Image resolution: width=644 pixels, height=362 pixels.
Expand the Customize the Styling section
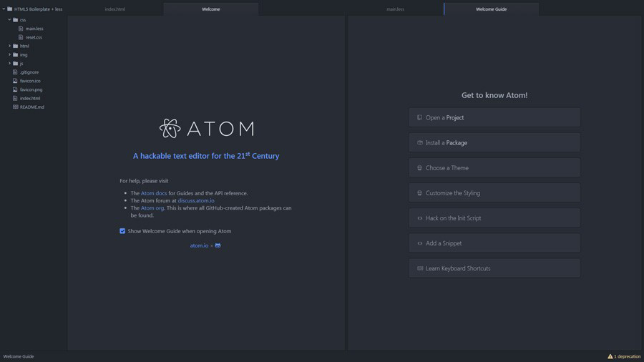tap(494, 192)
